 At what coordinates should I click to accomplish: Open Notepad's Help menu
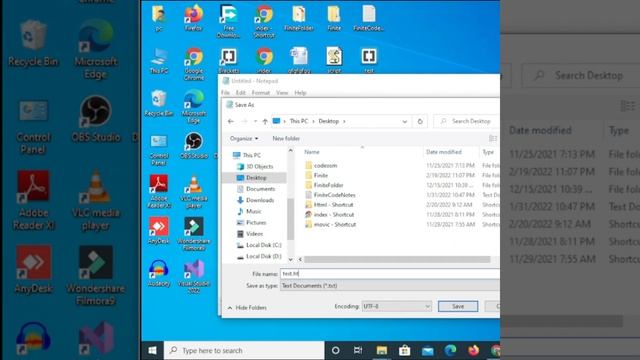300,93
